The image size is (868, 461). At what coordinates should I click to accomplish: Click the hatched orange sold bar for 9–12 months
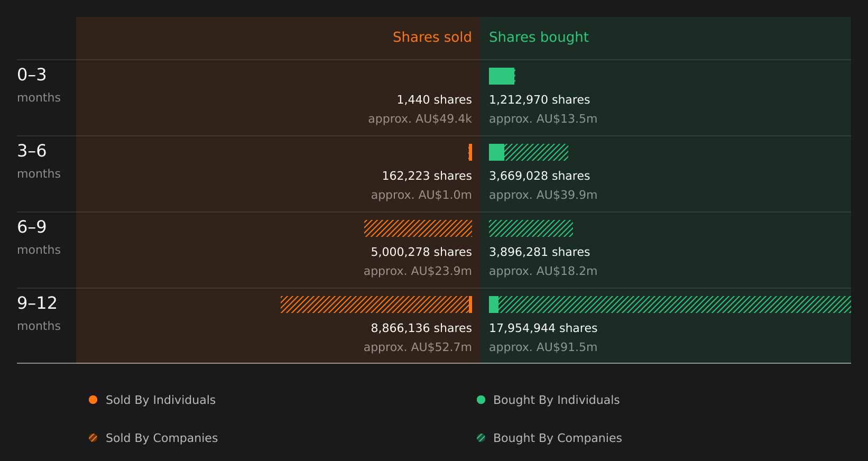click(375, 305)
